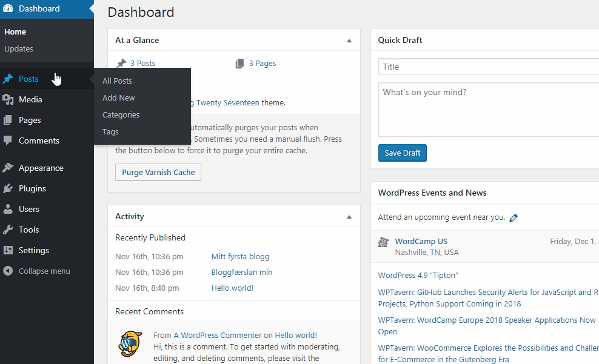The width and height of the screenshot is (599, 364).
Task: Click the Users person icon
Action: pos(8,209)
